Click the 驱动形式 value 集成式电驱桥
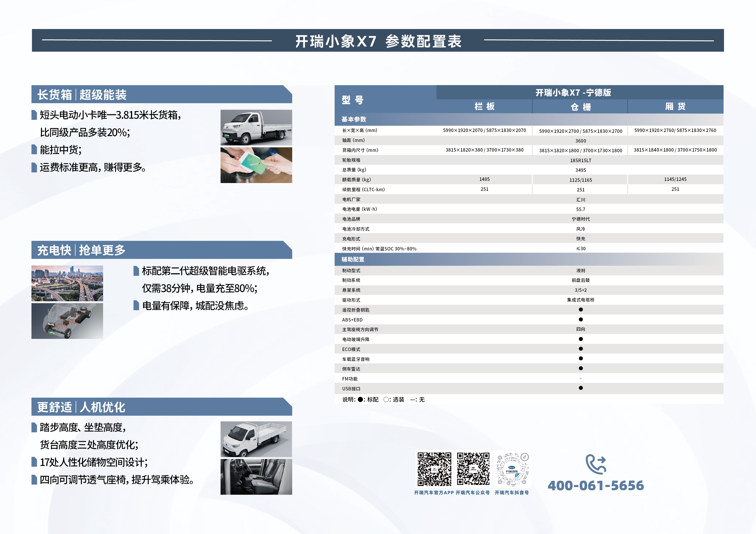 pyautogui.click(x=581, y=300)
